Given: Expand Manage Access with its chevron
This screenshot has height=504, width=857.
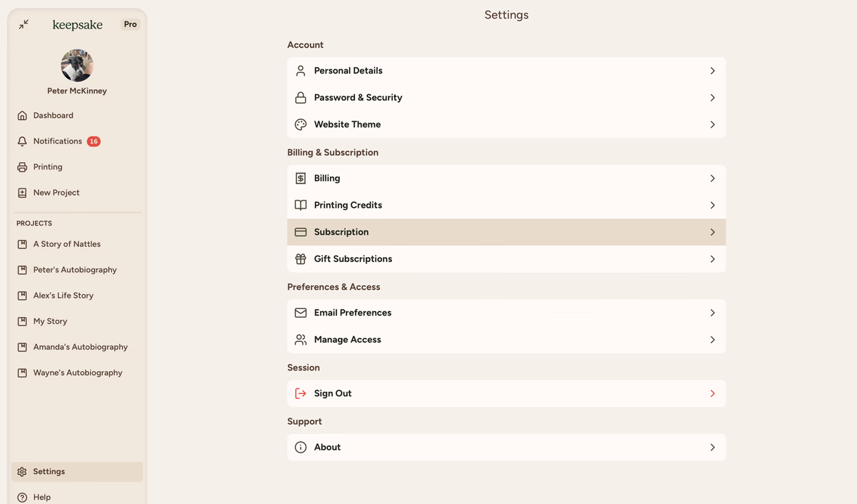Looking at the screenshot, I should pos(712,340).
